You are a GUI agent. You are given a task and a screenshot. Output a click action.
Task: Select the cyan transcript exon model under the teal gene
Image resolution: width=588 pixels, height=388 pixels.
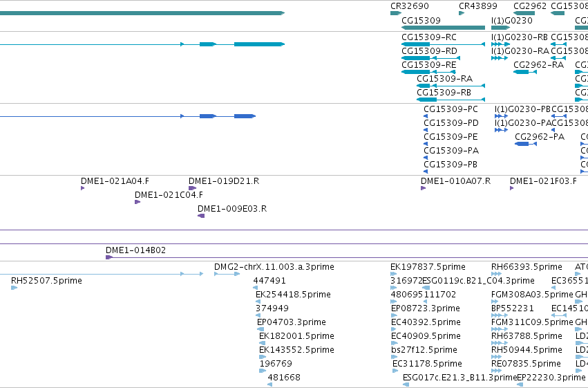pyautogui.click(x=142, y=44)
